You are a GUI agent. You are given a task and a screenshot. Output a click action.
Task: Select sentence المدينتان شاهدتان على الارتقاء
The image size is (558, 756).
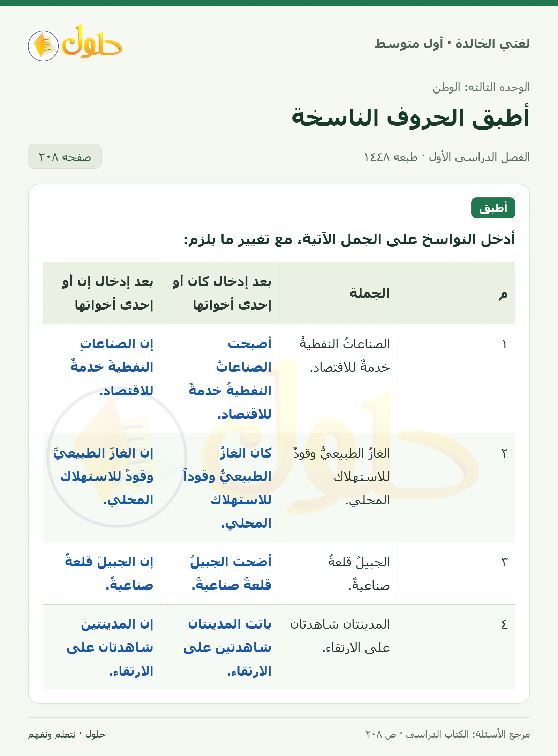[340, 636]
